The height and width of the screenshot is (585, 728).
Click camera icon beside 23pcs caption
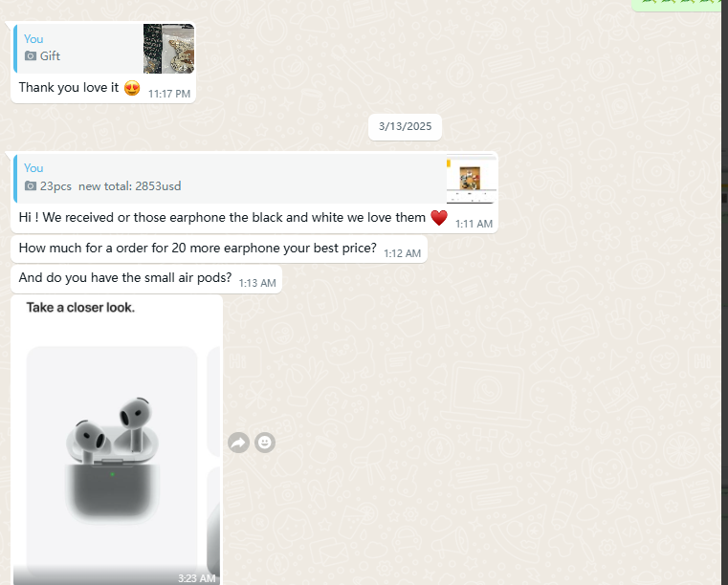pos(31,186)
